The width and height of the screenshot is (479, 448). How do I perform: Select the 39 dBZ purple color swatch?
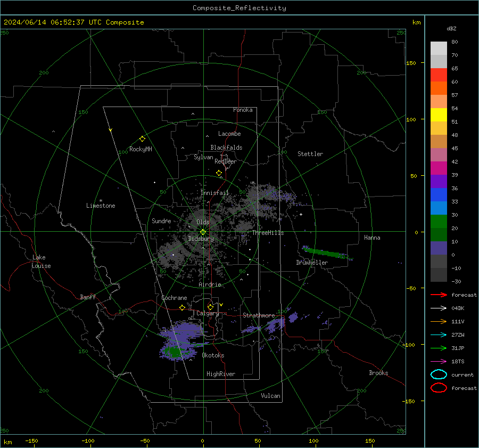click(439, 181)
